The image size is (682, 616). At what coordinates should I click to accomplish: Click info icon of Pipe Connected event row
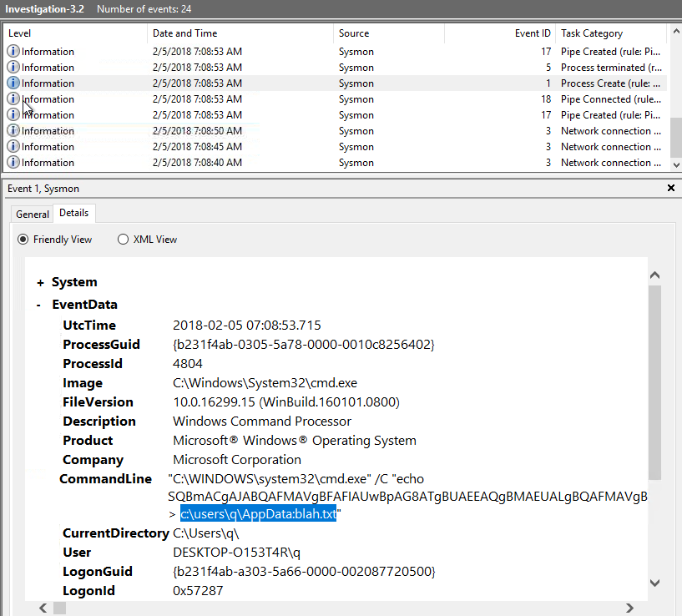coord(13,98)
